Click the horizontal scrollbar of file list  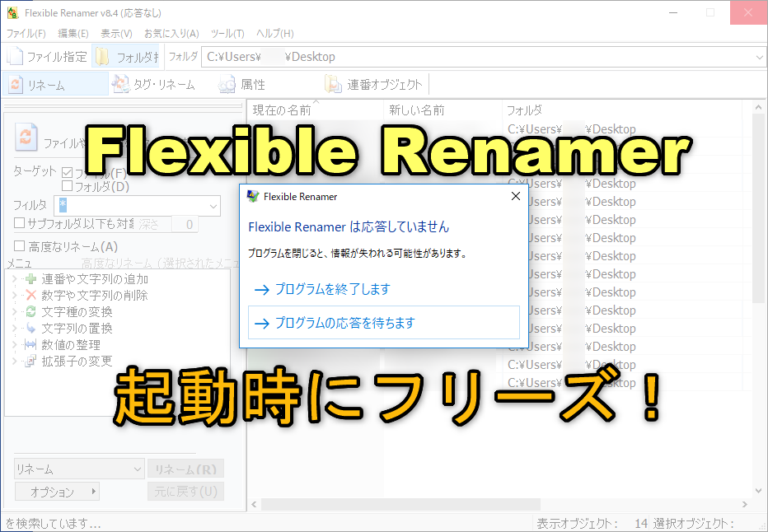[x=412, y=504]
